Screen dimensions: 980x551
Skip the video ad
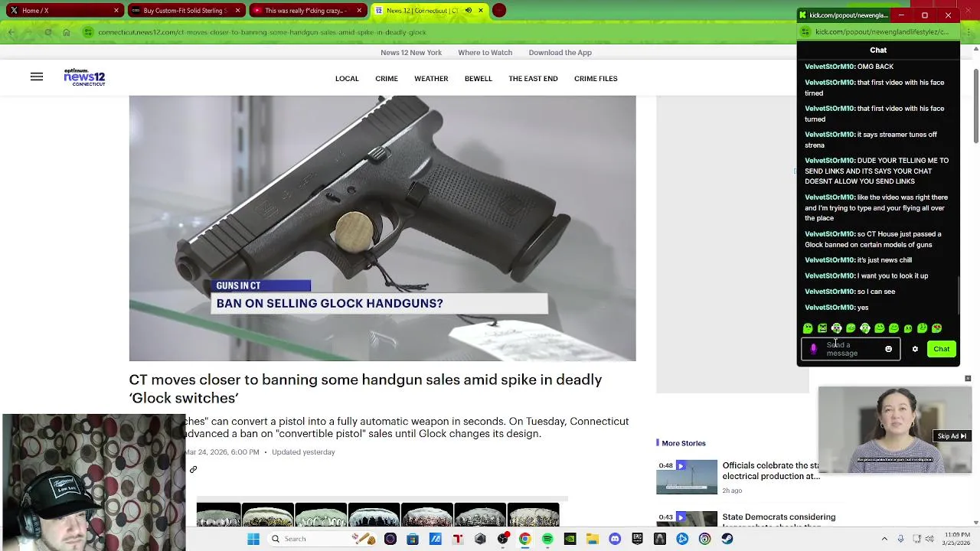pyautogui.click(x=952, y=436)
